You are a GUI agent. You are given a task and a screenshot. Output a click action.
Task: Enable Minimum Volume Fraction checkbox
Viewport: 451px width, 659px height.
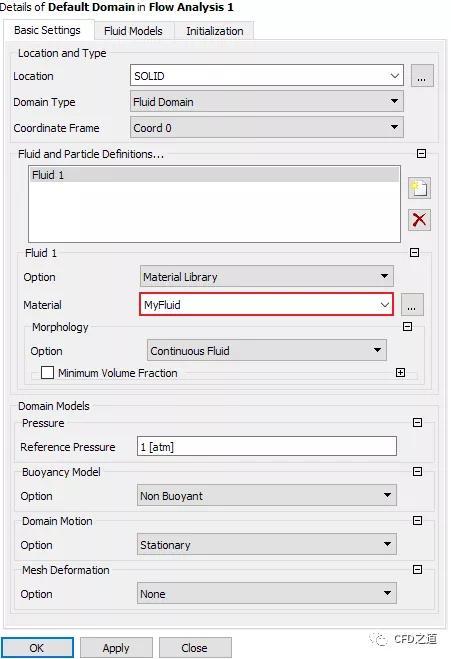click(47, 372)
